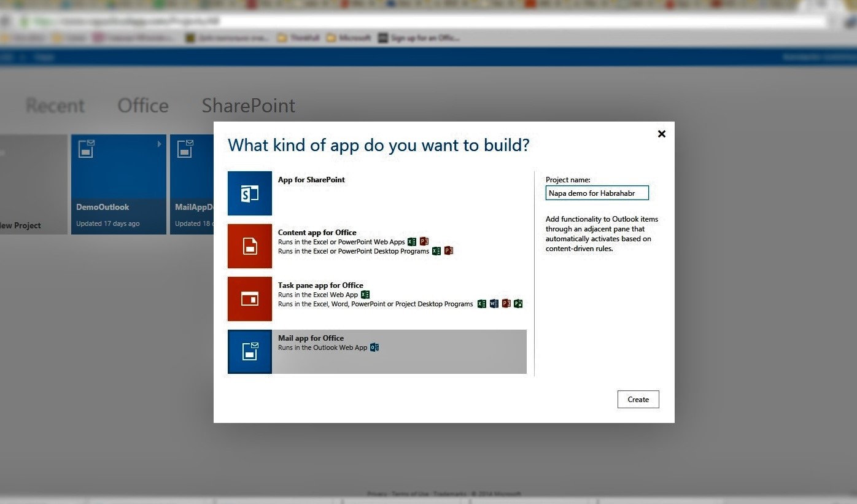Switch to the Office tab in background page
The image size is (857, 504).
(143, 106)
